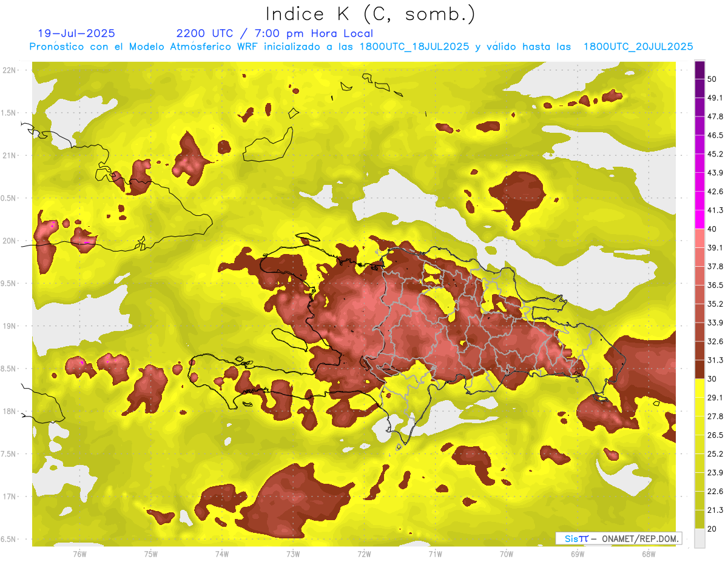The height and width of the screenshot is (562, 728).
Task: Click the colorbar label "22.6"
Action: click(x=715, y=492)
